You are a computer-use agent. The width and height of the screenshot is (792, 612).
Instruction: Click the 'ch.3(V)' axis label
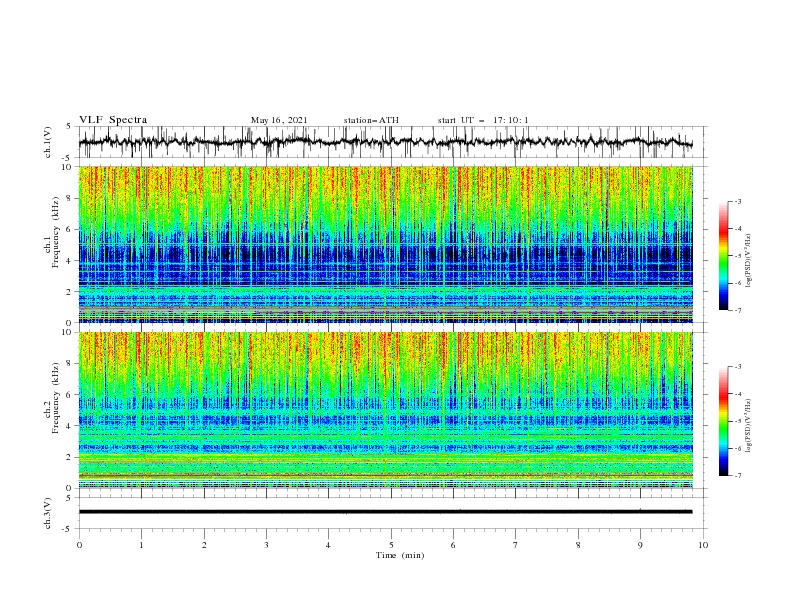pos(48,513)
